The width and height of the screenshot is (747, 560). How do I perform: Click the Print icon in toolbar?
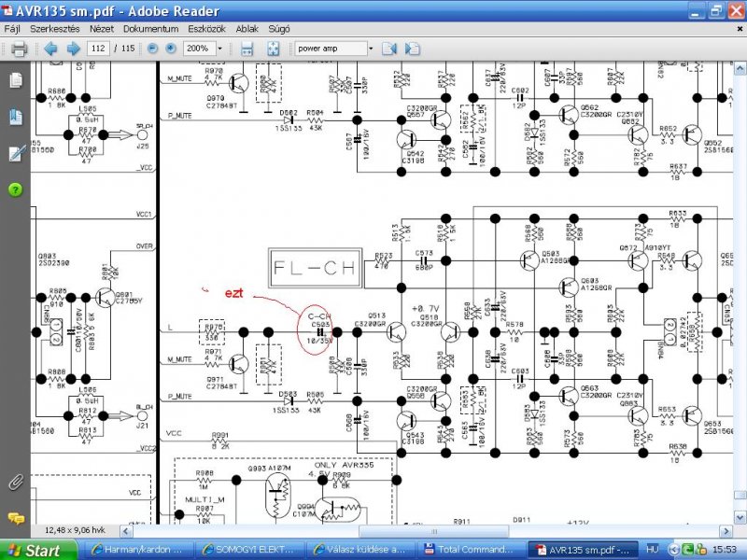point(19,49)
